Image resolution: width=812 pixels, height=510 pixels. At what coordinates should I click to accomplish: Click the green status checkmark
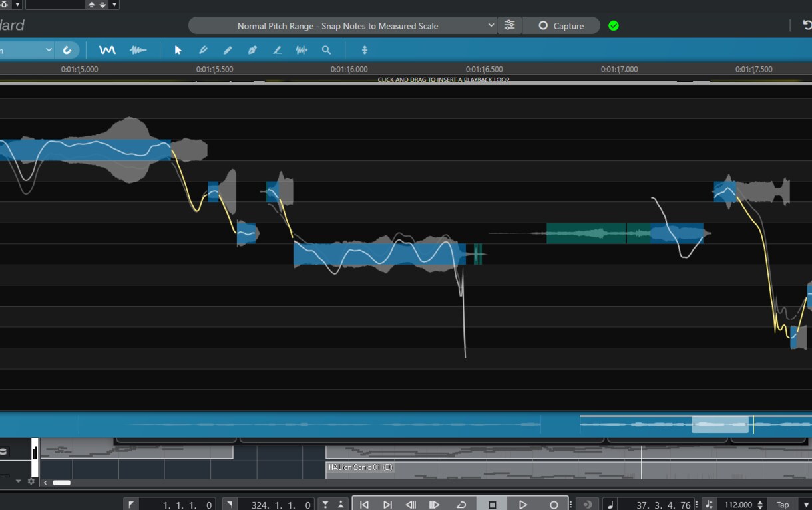click(x=614, y=26)
